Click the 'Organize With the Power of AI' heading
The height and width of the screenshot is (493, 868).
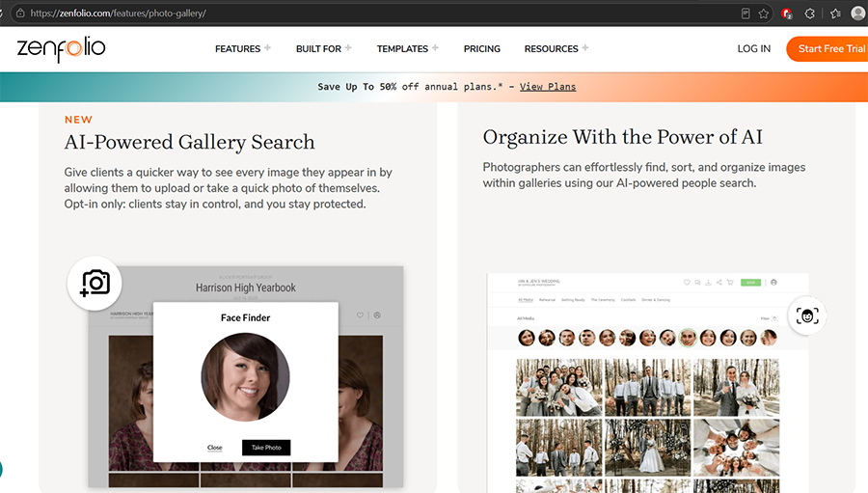623,137
